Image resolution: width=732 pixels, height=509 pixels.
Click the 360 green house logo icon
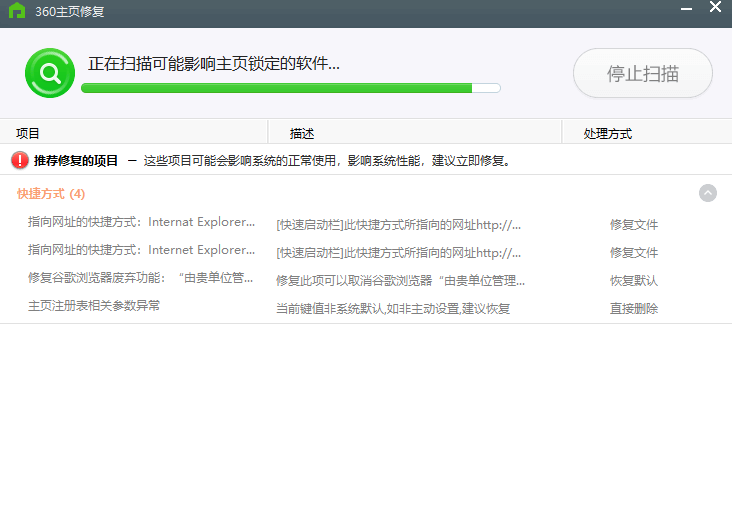point(17,10)
